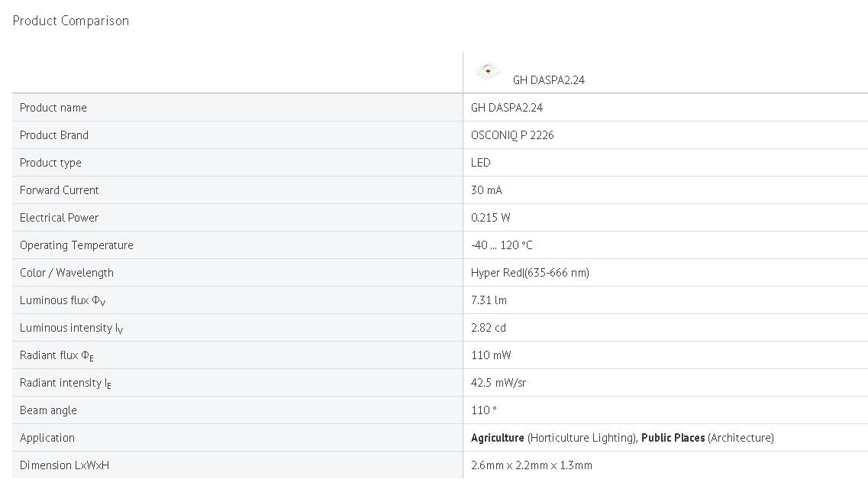Click the 30 mA forward current value
This screenshot has height=486, width=868.
click(x=486, y=190)
